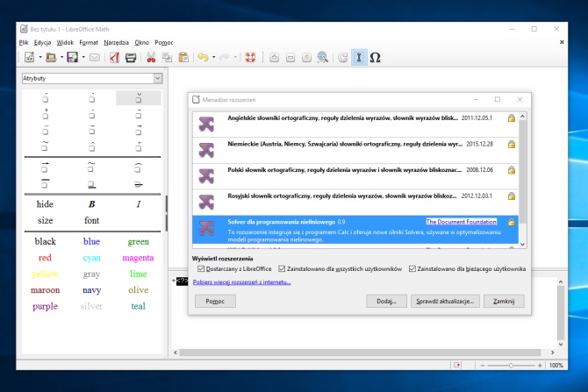Screen dimensions: 588x392
Task: Click the 'Sprawdź aktualizacje...' button
Action: [445, 301]
